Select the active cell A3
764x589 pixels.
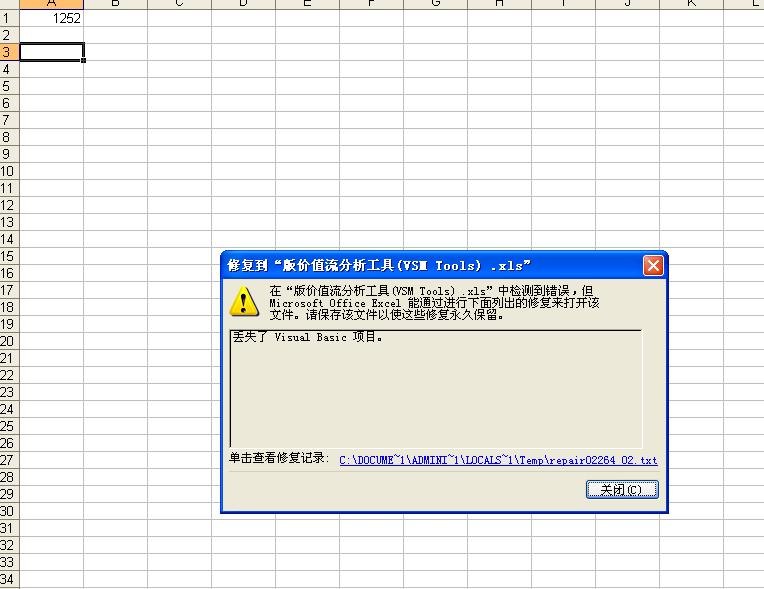[x=51, y=52]
